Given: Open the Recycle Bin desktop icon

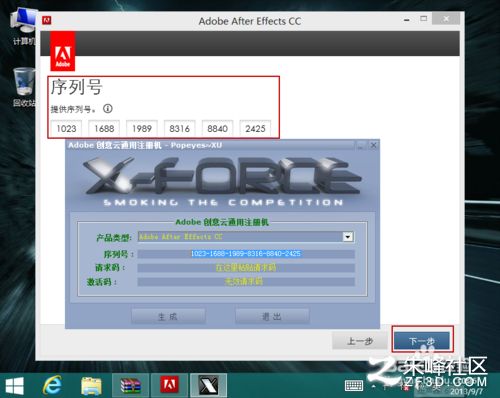Looking at the screenshot, I should click(x=24, y=87).
